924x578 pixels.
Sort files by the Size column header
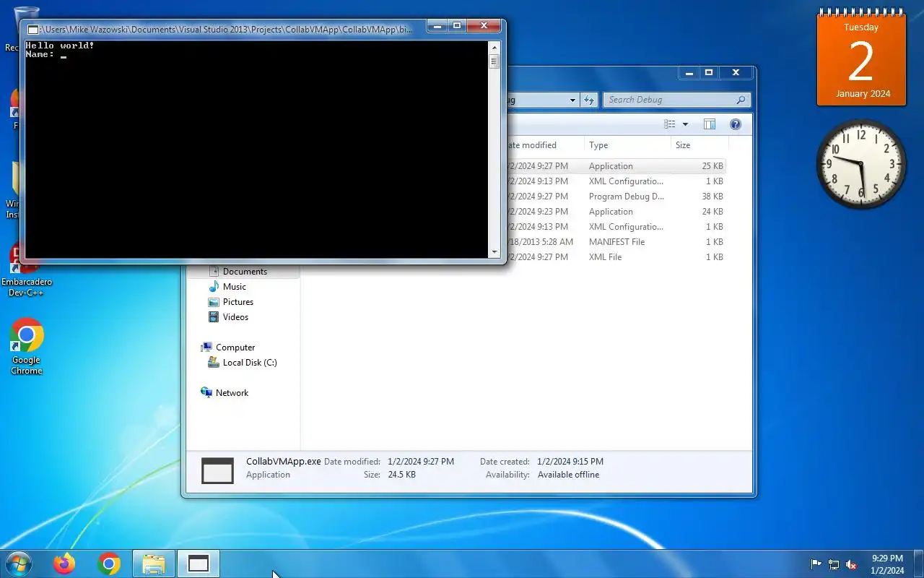click(x=698, y=145)
